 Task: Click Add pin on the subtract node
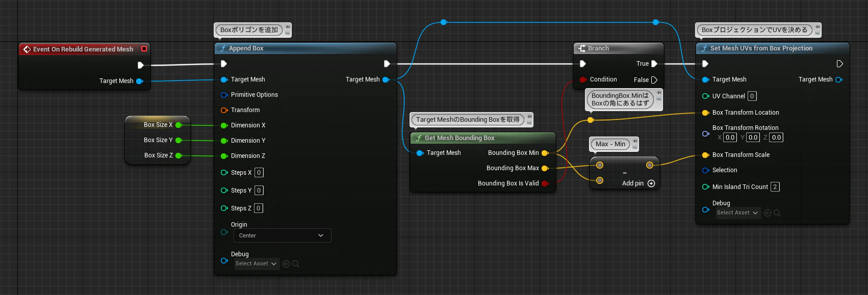[x=639, y=183]
